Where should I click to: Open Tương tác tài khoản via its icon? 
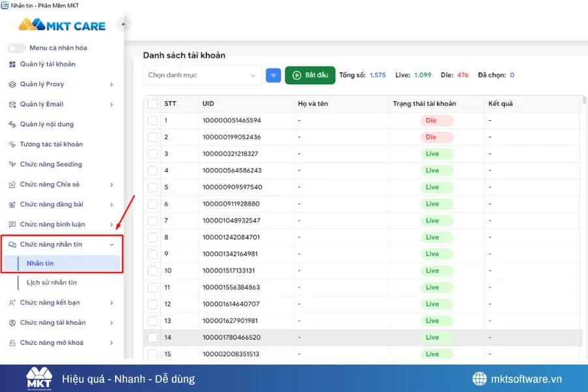coord(11,144)
